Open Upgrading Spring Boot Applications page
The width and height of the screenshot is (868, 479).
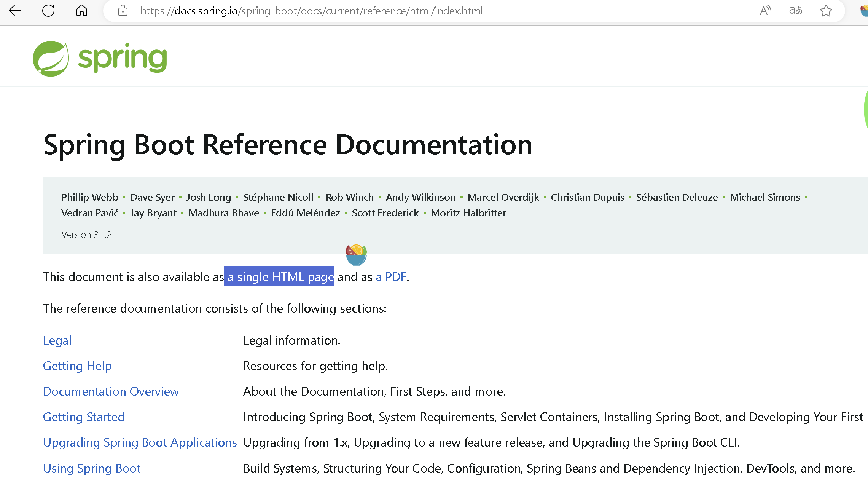point(140,442)
